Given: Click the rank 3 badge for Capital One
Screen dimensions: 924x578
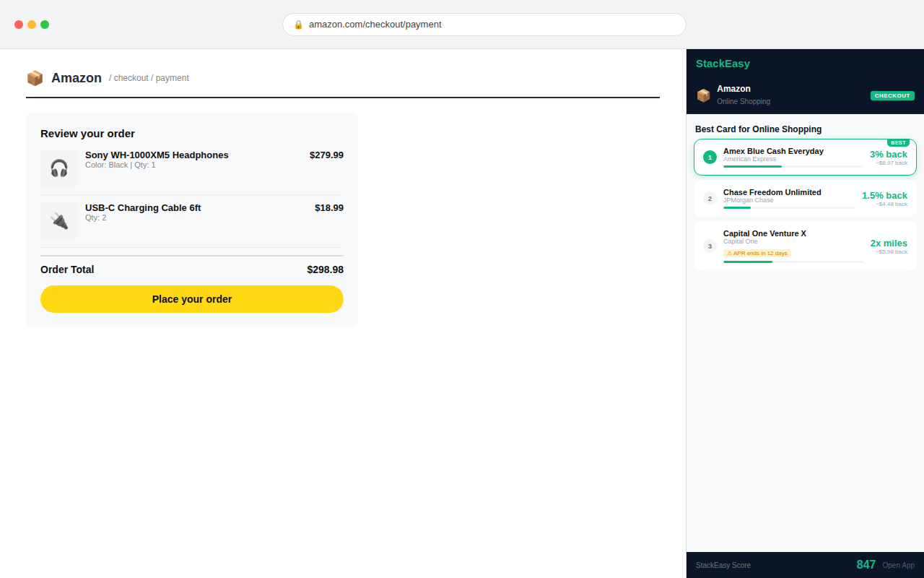Looking at the screenshot, I should 710,246.
